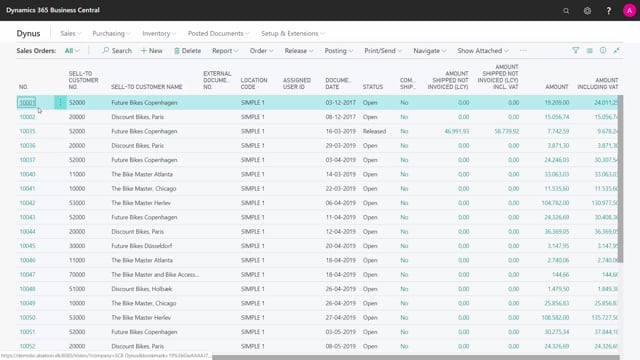Select document date 14-03-2019 cell
This screenshot has width=640, height=360.
click(x=340, y=174)
